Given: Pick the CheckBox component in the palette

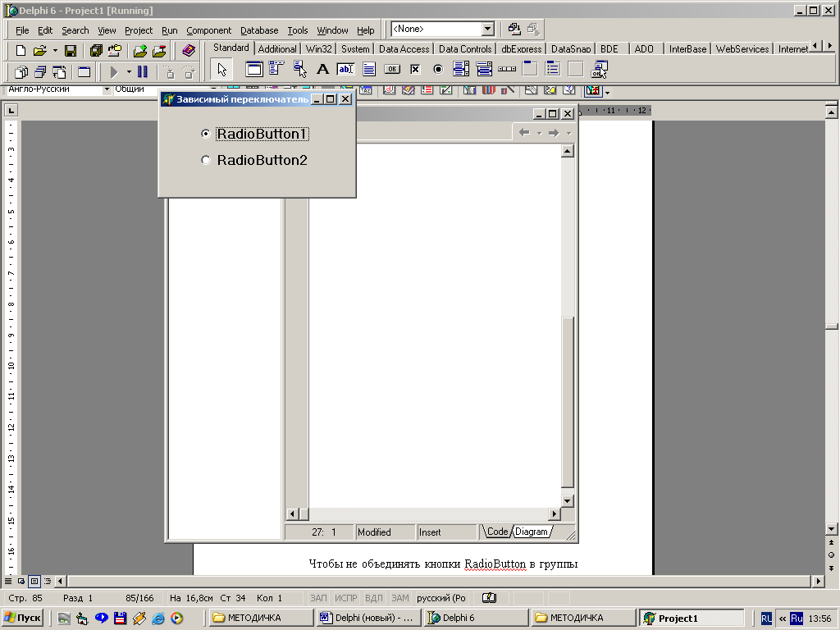Looking at the screenshot, I should [x=415, y=70].
